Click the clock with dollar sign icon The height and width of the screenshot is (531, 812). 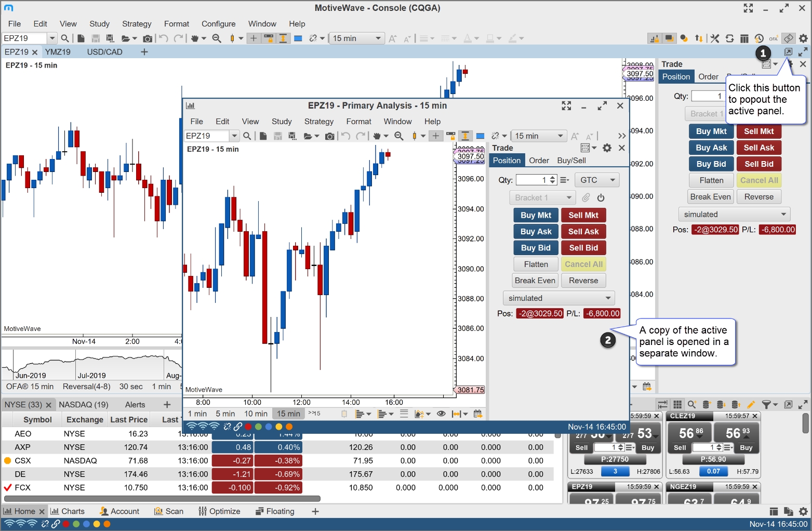pos(759,38)
